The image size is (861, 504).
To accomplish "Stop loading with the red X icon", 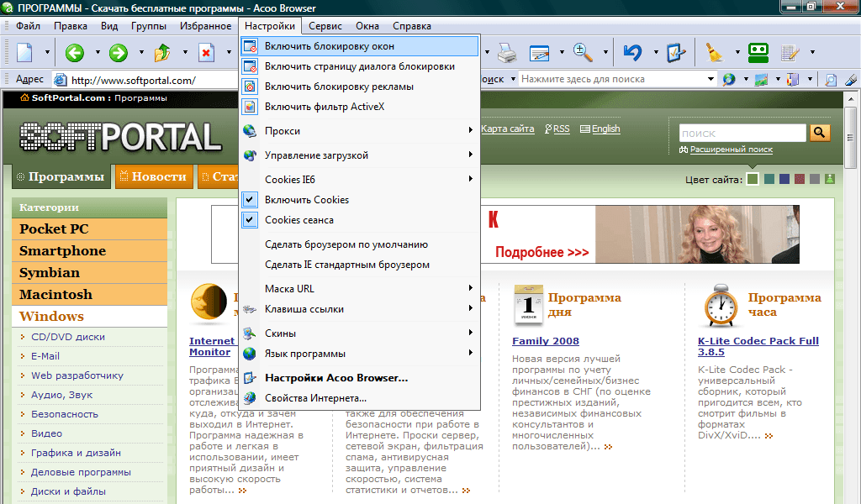I will (206, 53).
